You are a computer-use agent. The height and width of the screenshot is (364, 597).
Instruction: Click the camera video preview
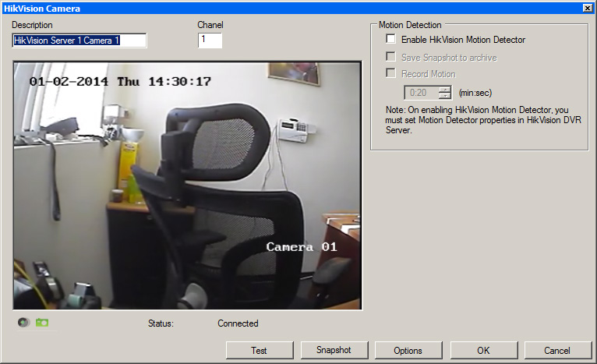[x=187, y=186]
